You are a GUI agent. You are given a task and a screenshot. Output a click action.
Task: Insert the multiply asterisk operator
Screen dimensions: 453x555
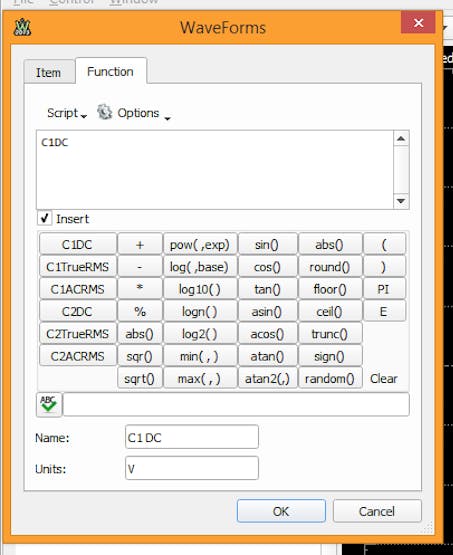pyautogui.click(x=140, y=289)
